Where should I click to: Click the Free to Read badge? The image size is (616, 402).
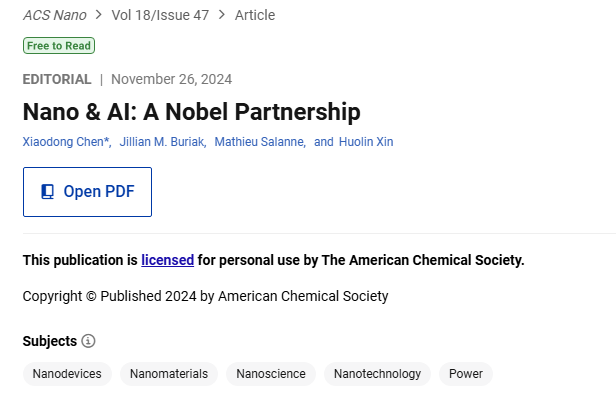59,46
